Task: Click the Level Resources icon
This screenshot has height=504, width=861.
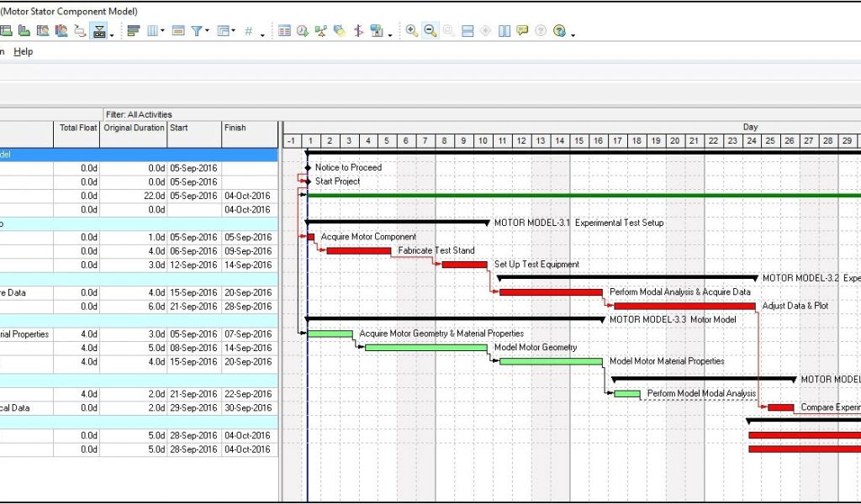Action: [x=321, y=31]
